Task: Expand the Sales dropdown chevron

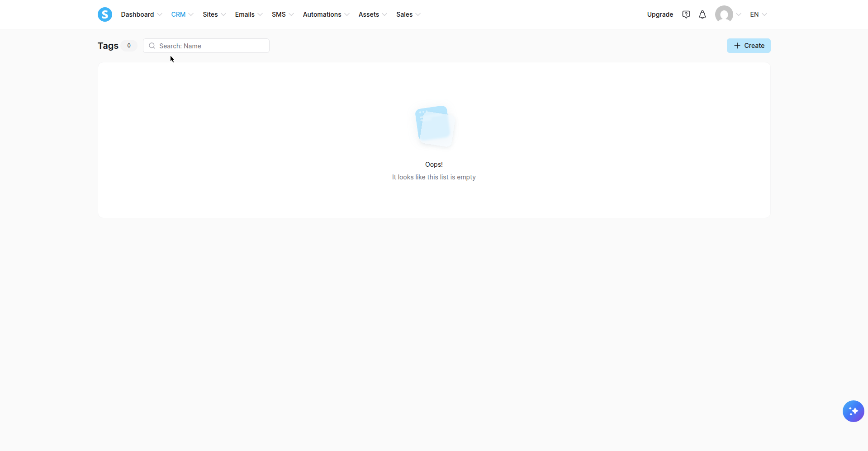Action: coord(418,14)
